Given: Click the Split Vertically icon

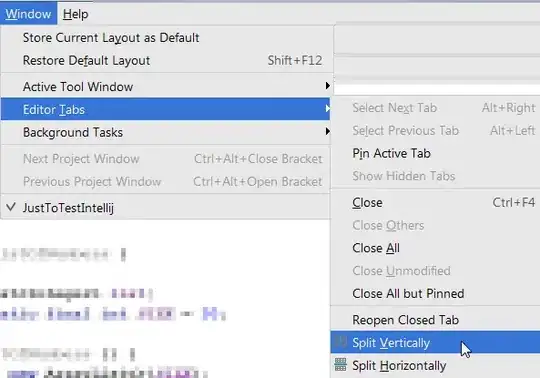Looking at the screenshot, I should [x=341, y=342].
